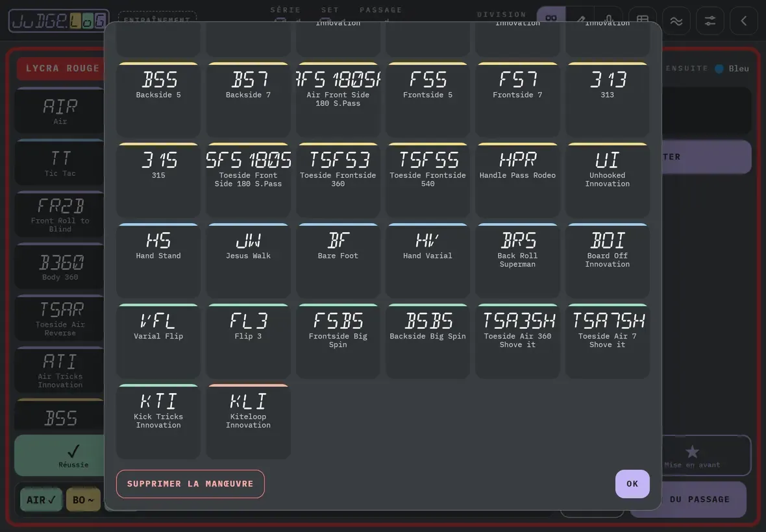Choose Toeside Frontside 540 card
766x532 pixels.
pos(428,180)
